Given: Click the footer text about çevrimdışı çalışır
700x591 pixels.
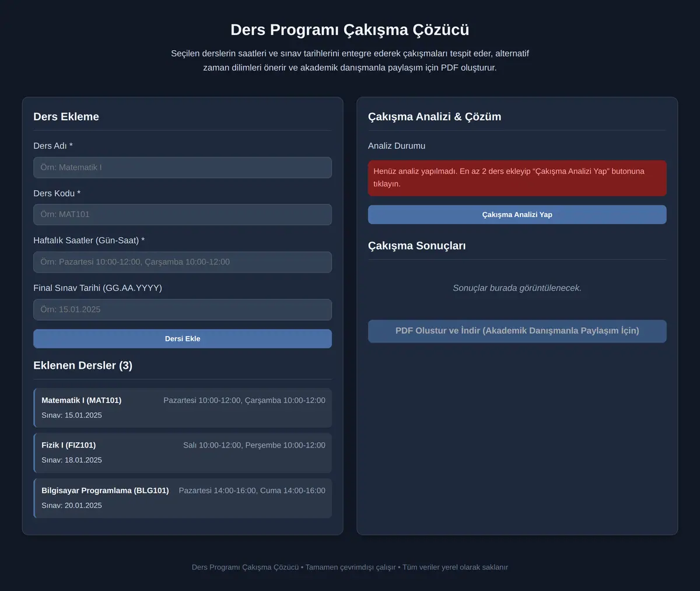Looking at the screenshot, I should (x=351, y=567).
